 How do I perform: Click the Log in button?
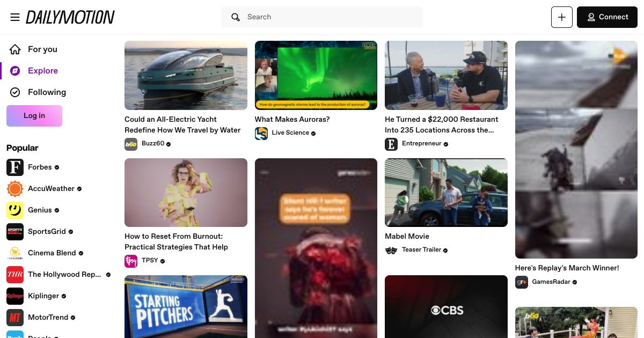[34, 116]
